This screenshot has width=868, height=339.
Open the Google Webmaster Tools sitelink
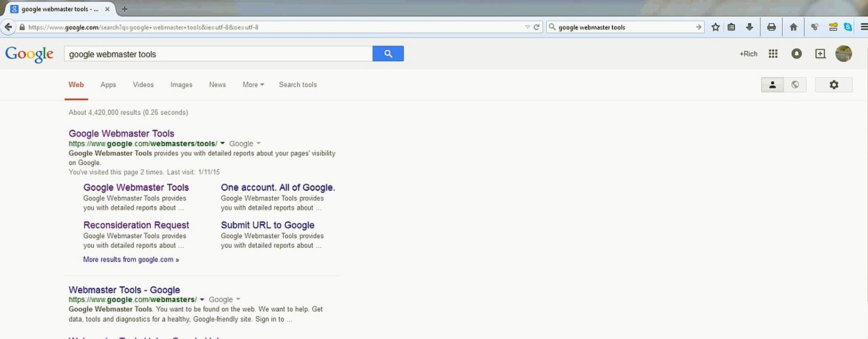click(136, 187)
